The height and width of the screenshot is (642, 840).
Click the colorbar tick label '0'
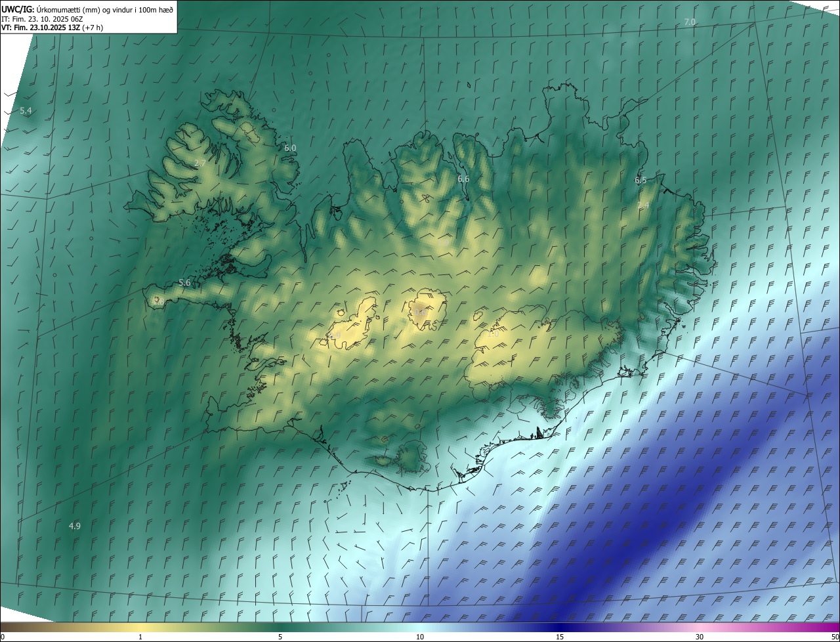tap(2, 637)
